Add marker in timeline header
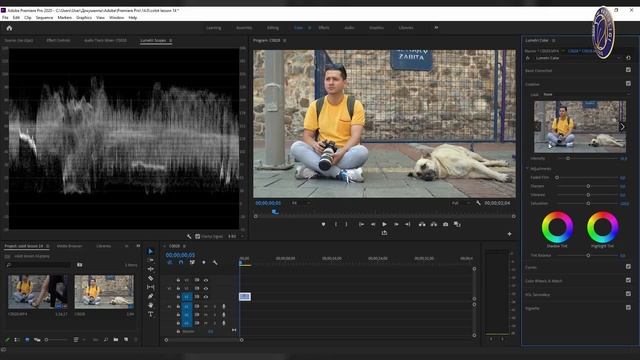 (204, 262)
